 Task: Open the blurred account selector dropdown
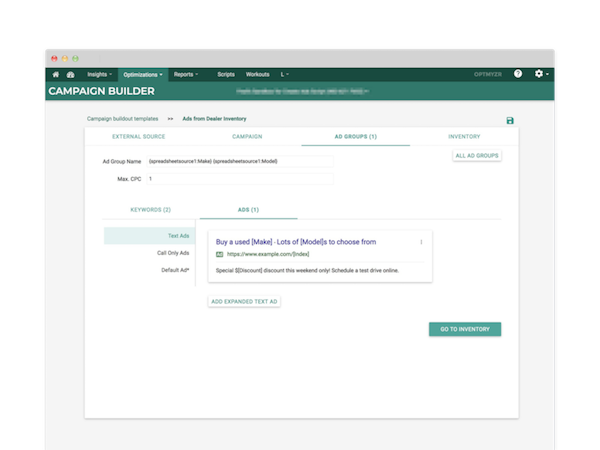coord(302,91)
